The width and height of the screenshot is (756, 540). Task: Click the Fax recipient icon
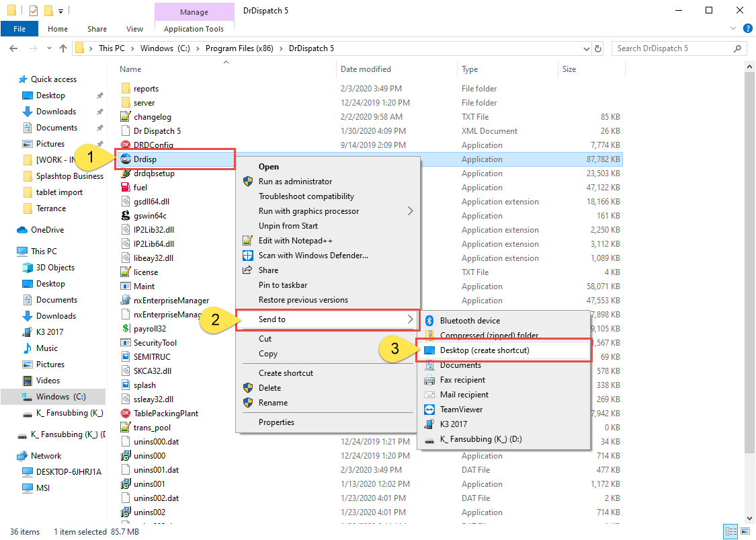(429, 380)
